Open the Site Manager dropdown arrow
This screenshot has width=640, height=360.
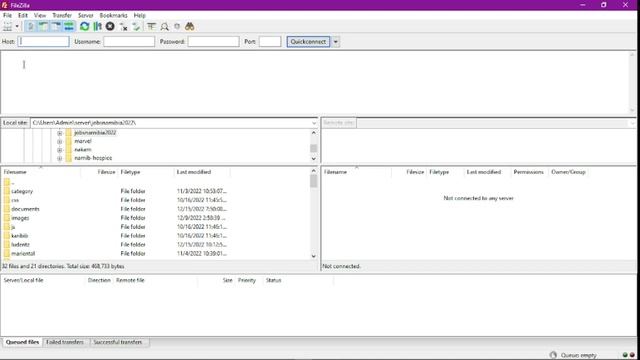click(17, 27)
